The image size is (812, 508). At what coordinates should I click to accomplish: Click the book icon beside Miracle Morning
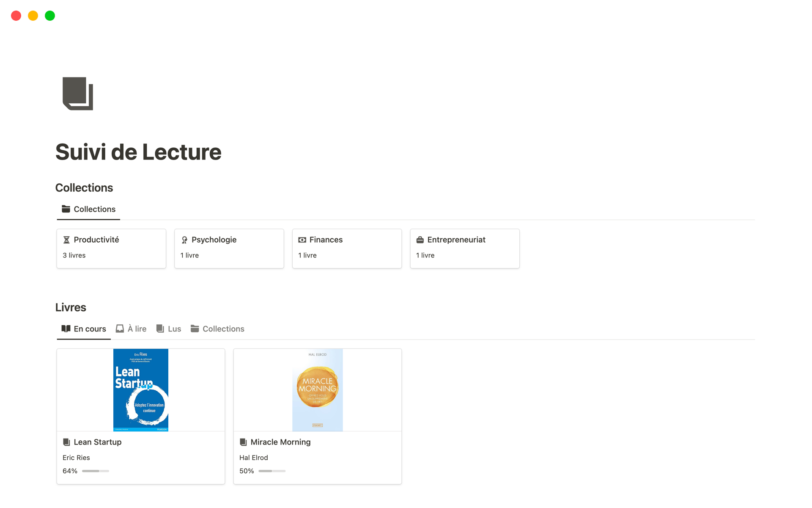pyautogui.click(x=243, y=442)
